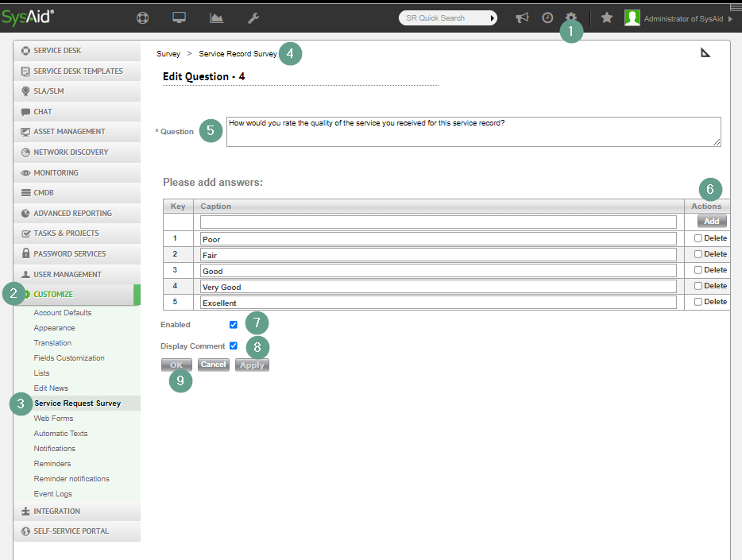The image size is (742, 560).
Task: Open the Chat sidebar section
Action: [76, 112]
